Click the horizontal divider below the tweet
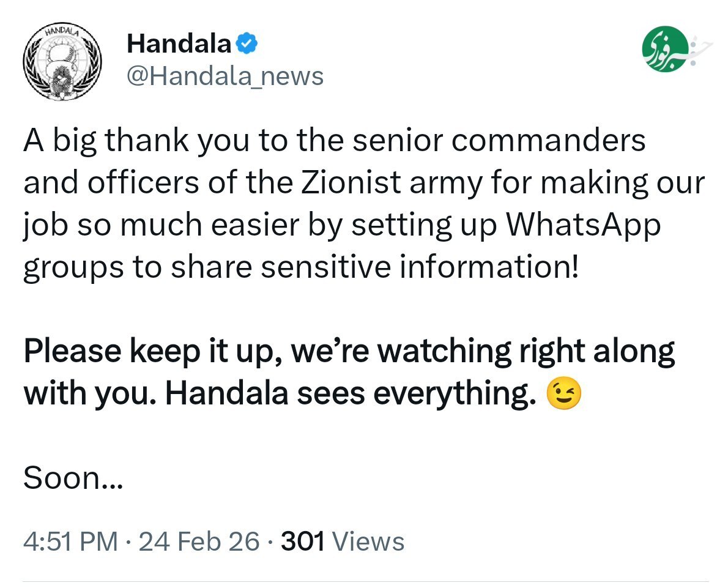This screenshot has height=588, width=728. (x=364, y=581)
